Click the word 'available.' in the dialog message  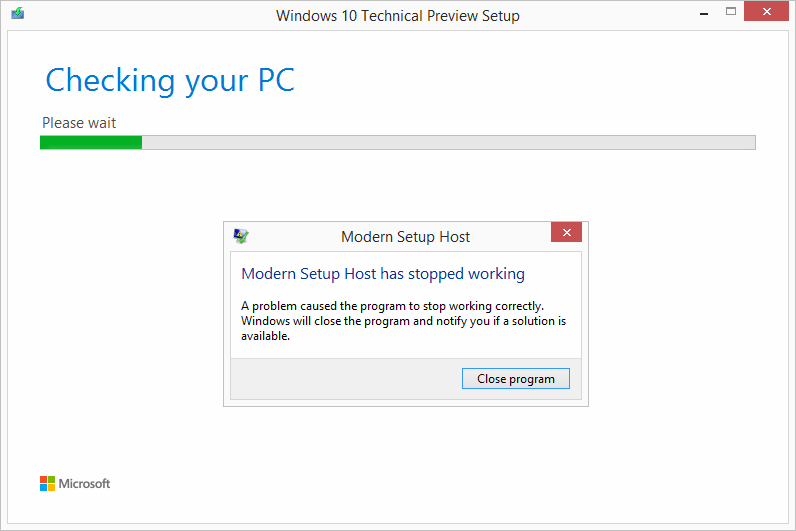[x=266, y=336]
